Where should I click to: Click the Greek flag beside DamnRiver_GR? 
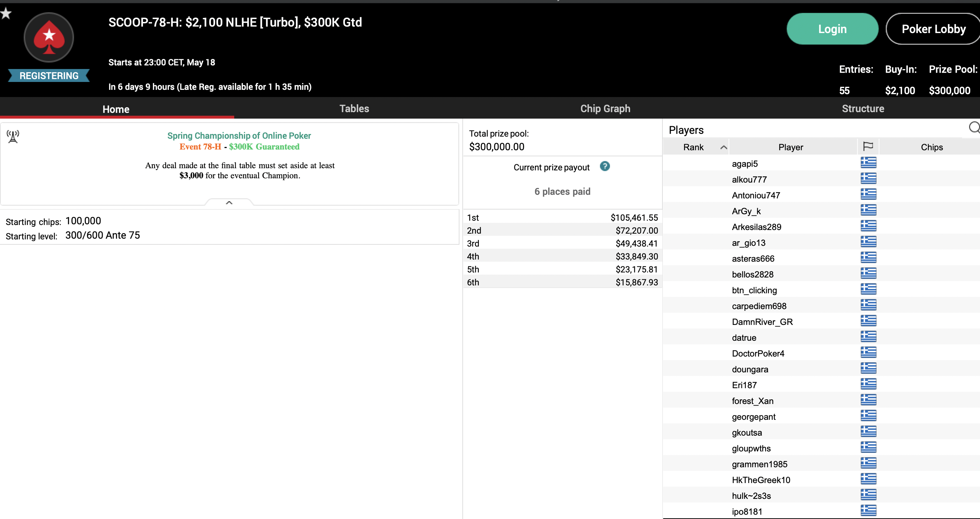pos(868,321)
